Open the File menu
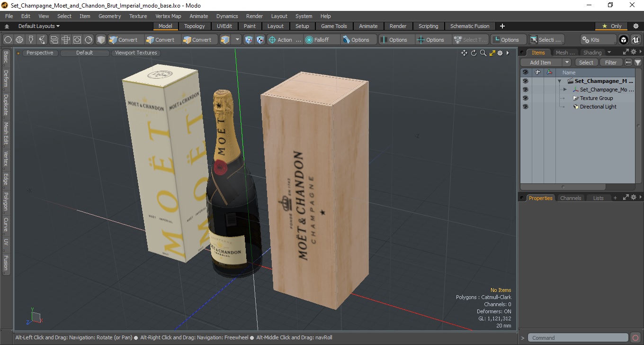 click(9, 16)
